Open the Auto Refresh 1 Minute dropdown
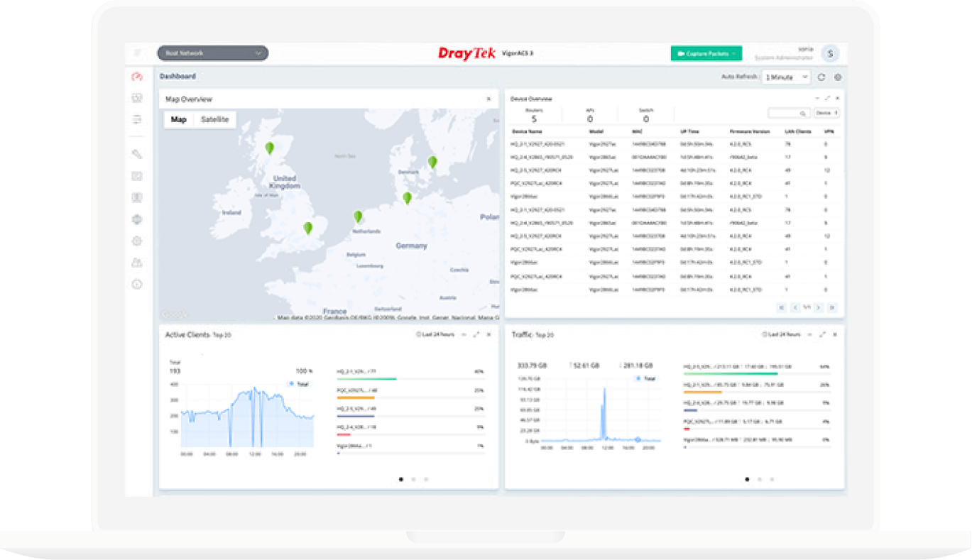Viewport: 972px width, 560px height. coord(786,77)
